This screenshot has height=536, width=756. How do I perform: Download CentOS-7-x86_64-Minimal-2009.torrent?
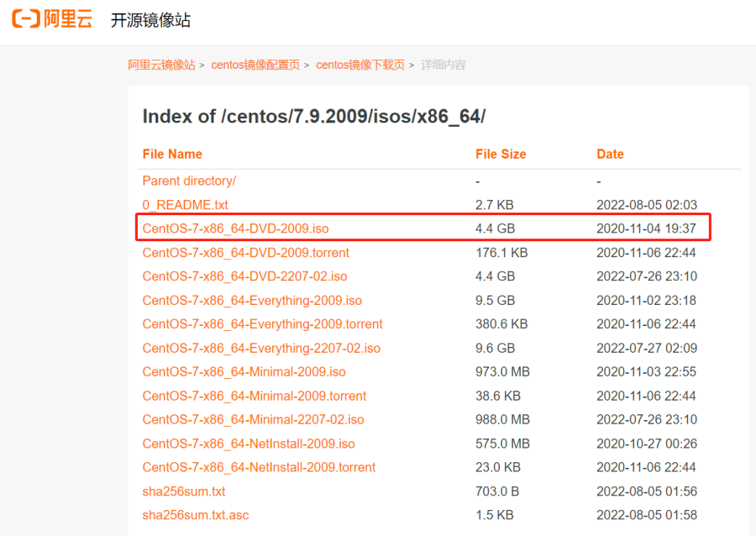coord(254,396)
